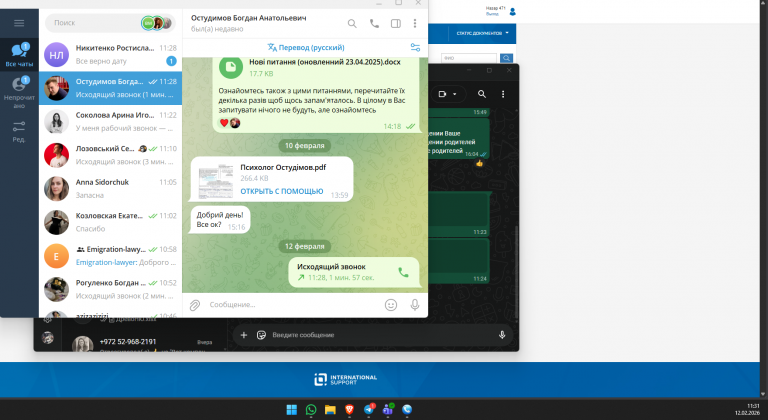Open translation settings sliders icon
Screen dimensions: 768x420
pos(415,48)
